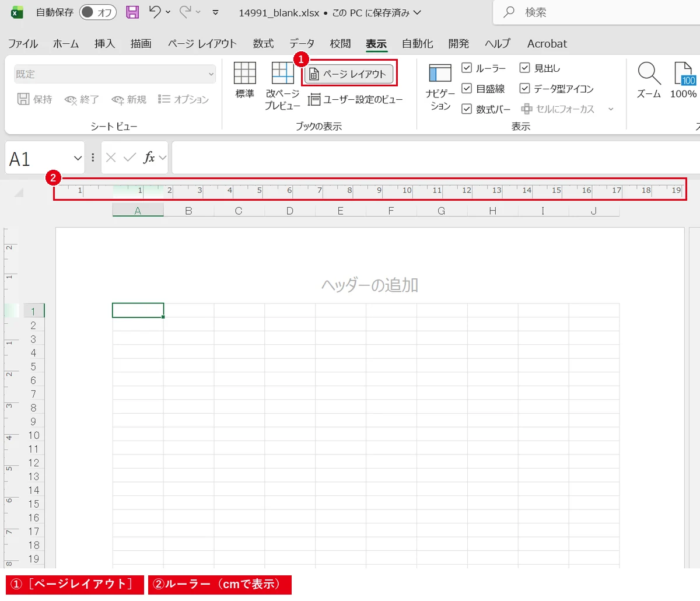Switch to the 挿入 tab
Viewport: 700px width, 601px height.
coord(105,44)
